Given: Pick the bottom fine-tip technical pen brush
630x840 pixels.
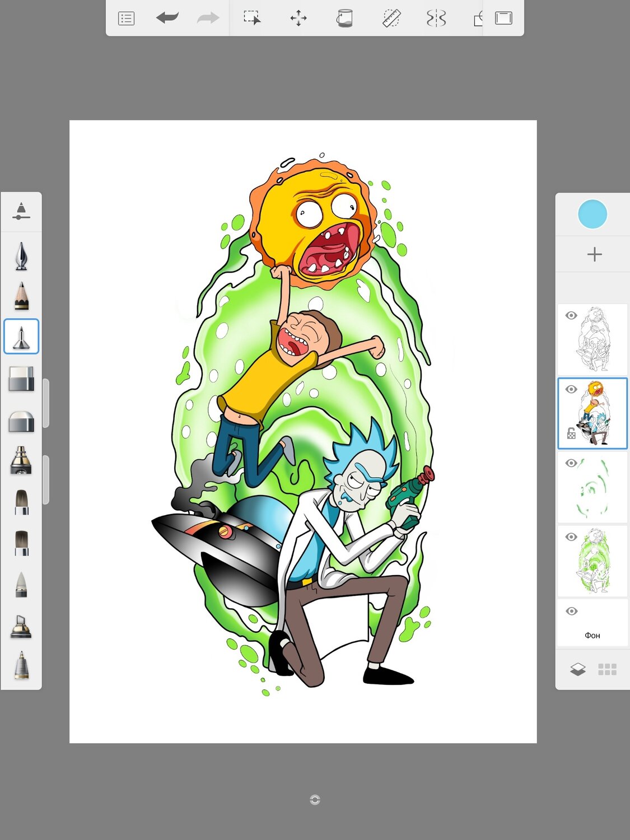Looking at the screenshot, I should [x=21, y=665].
